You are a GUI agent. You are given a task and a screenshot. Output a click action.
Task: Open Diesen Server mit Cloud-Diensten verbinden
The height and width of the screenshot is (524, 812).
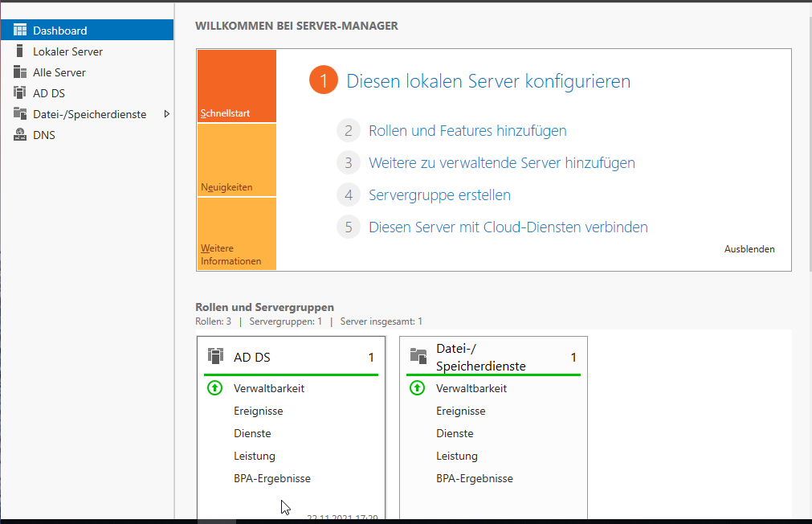tap(508, 227)
